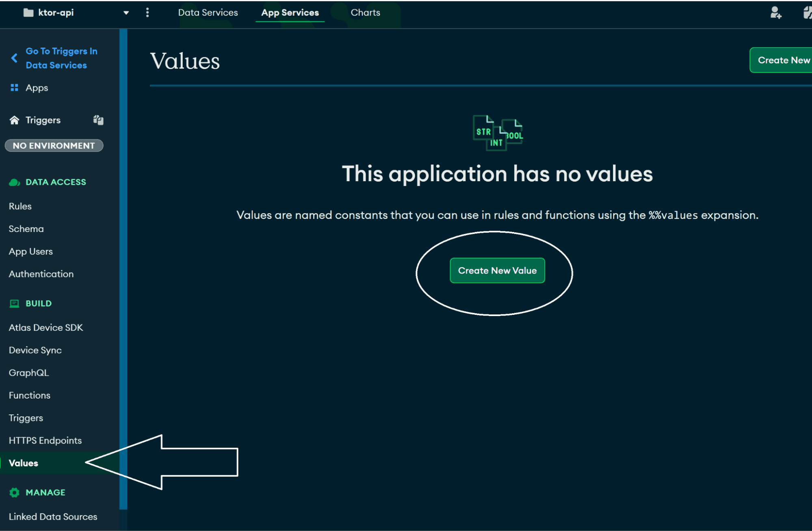Click the Apps grid icon
The image size is (812, 531).
14,88
